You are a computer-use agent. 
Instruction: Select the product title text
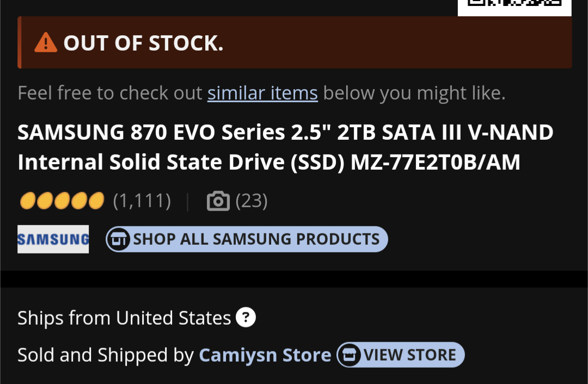[285, 147]
